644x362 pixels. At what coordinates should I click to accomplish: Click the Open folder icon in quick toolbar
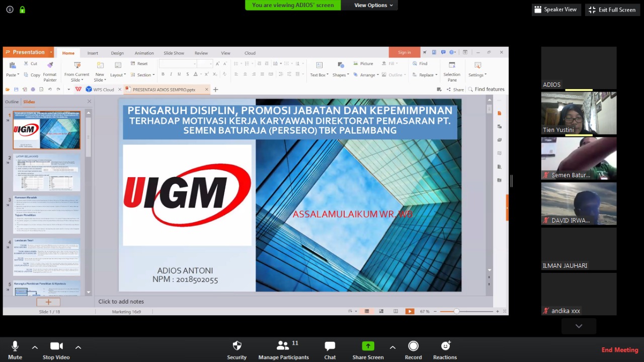pyautogui.click(x=8, y=90)
